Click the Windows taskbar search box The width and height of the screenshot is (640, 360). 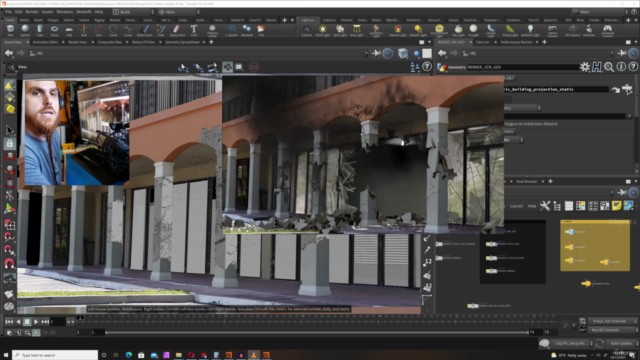pos(55,355)
